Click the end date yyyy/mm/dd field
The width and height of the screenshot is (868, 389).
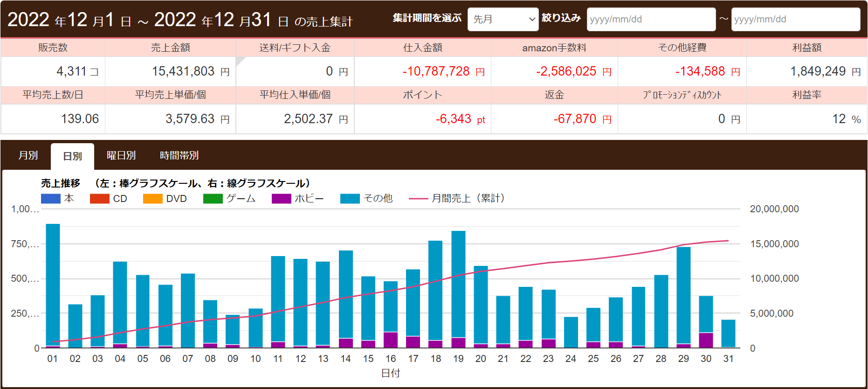click(x=795, y=19)
